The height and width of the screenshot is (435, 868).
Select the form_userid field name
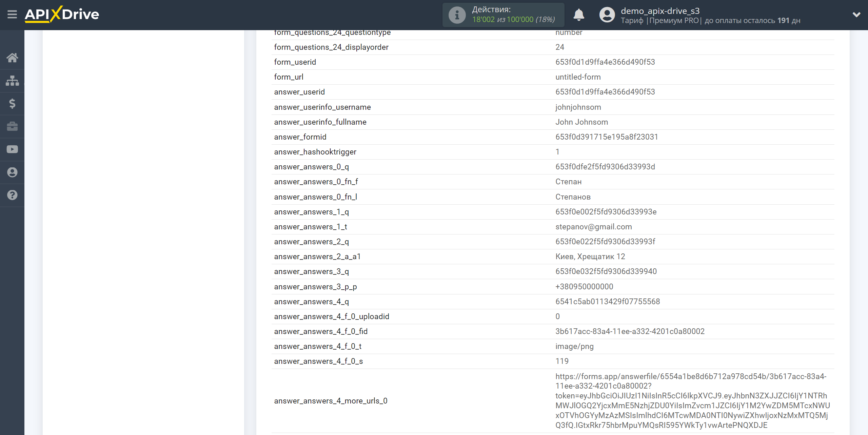[x=295, y=62]
